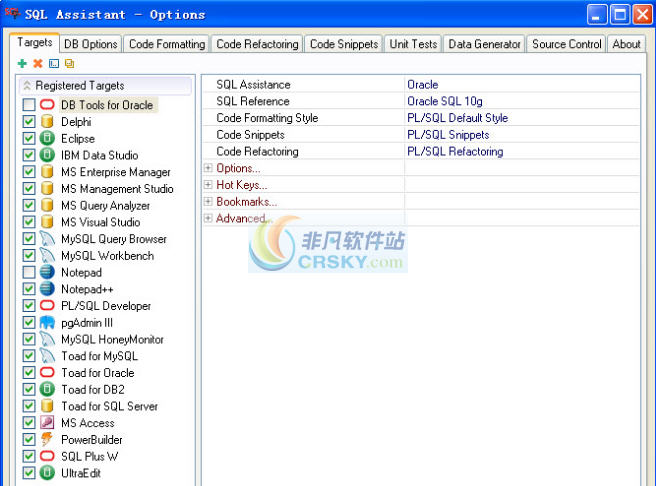
Task: Uncheck the pgAdmin III checkbox
Action: click(x=29, y=322)
